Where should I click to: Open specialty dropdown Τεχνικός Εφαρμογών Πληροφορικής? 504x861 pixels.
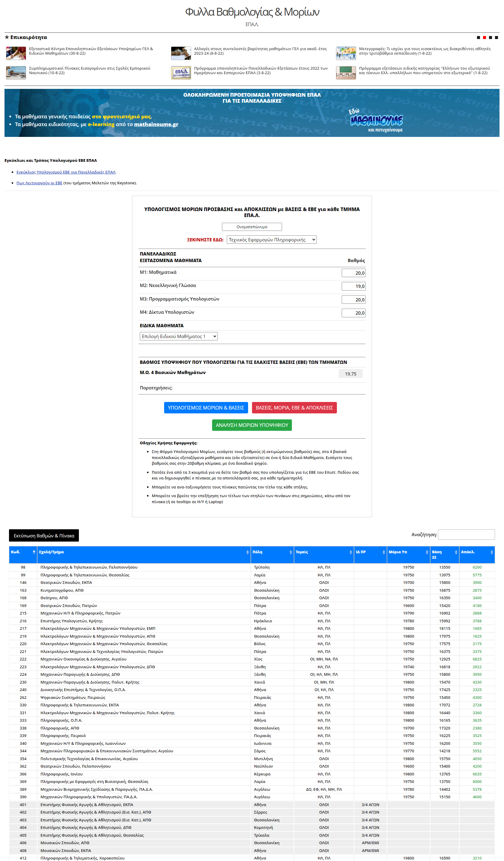pyautogui.click(x=271, y=240)
